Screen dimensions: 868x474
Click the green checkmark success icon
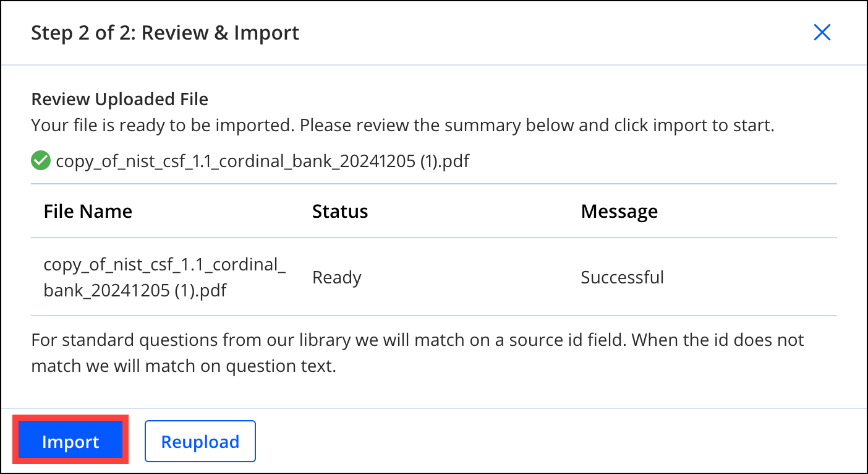41,162
